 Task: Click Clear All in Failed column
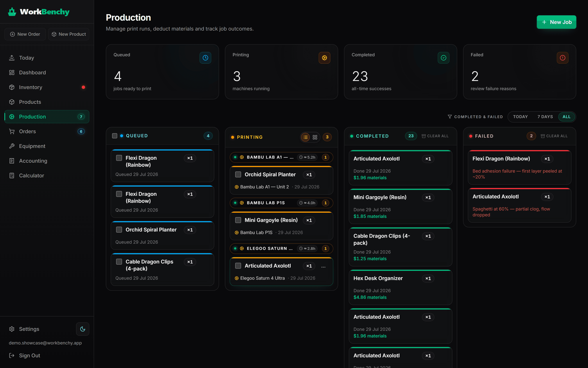tap(554, 136)
